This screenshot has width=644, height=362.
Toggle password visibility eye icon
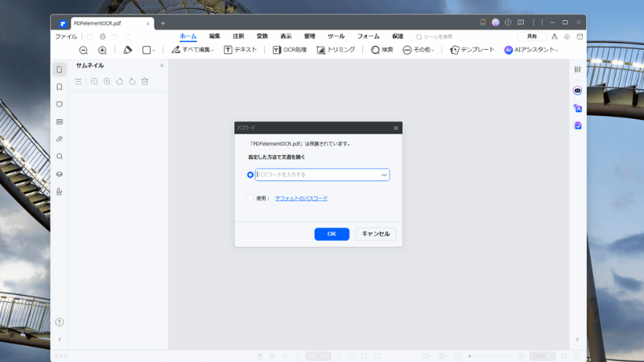[384, 175]
